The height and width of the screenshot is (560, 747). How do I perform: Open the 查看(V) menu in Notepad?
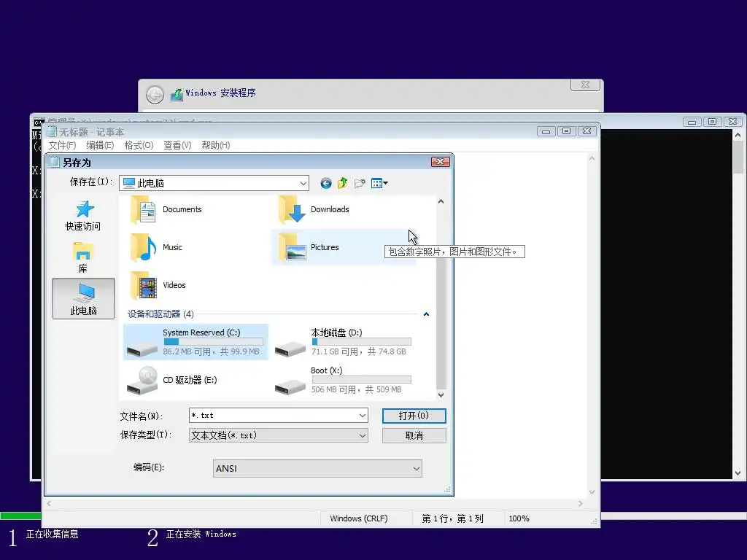pyautogui.click(x=177, y=145)
